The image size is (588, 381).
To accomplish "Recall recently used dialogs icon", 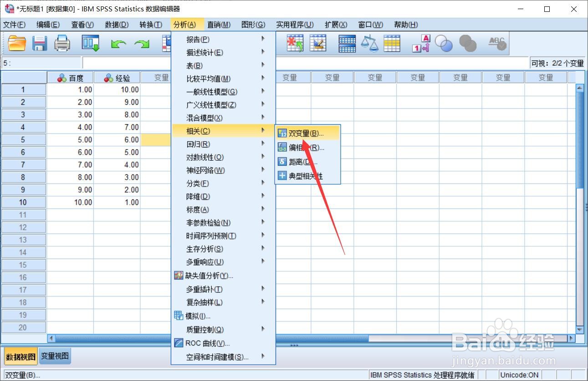I will 90,44.
